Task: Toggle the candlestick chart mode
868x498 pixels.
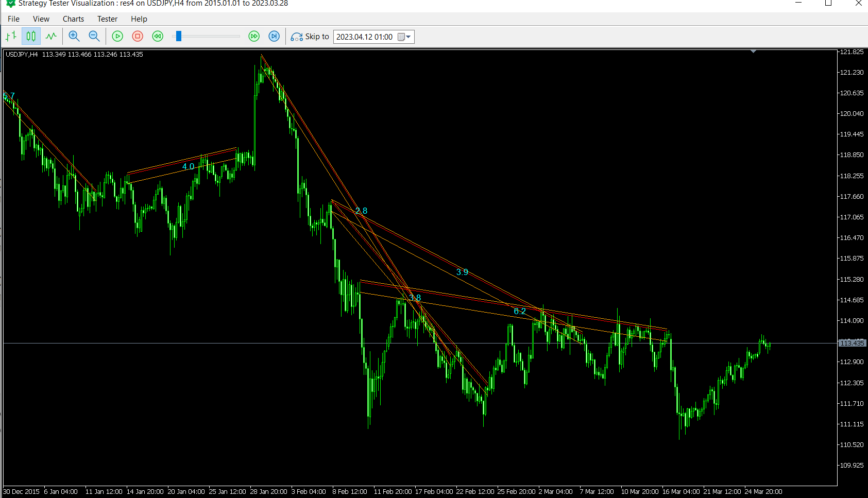Action: 31,37
